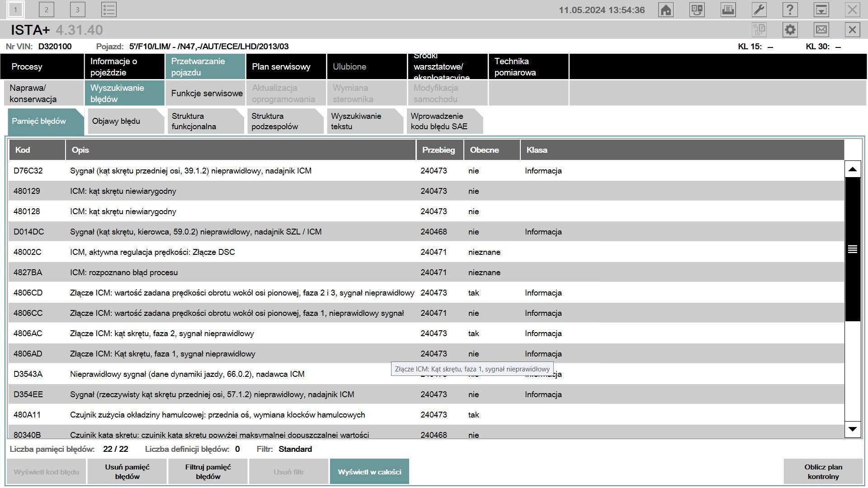Select fault row 480A11 brake pad sensor

tap(426, 415)
